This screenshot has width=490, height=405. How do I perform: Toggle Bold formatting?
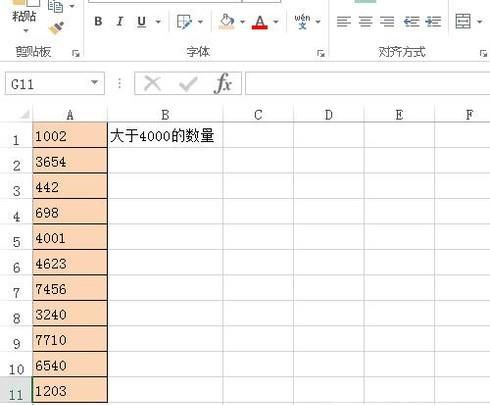(x=98, y=22)
